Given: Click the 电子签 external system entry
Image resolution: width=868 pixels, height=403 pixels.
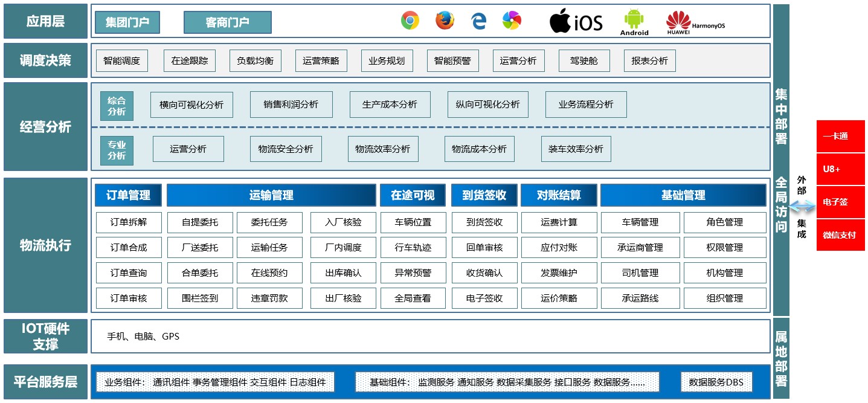Looking at the screenshot, I should pyautogui.click(x=840, y=202).
